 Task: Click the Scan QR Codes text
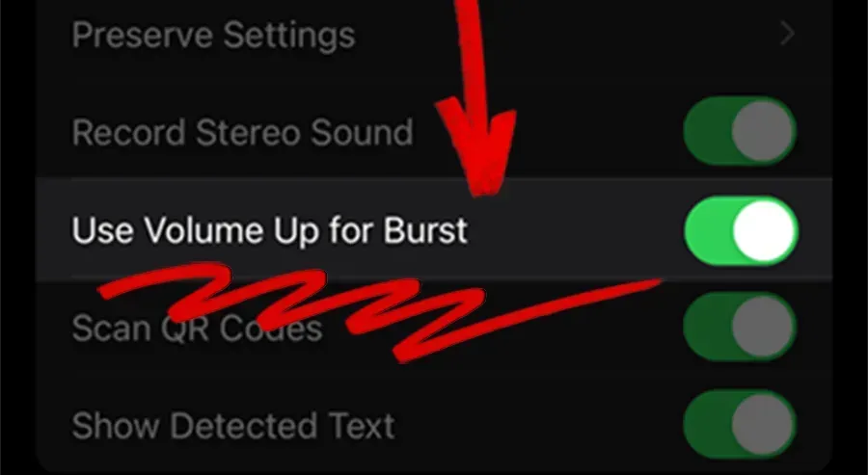(197, 329)
